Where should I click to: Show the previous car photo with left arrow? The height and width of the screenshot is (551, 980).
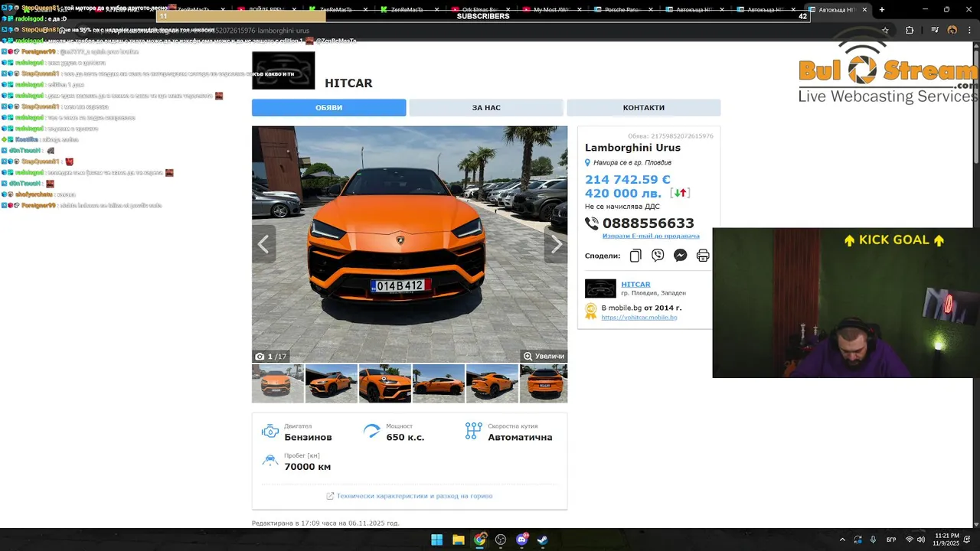pyautogui.click(x=263, y=244)
